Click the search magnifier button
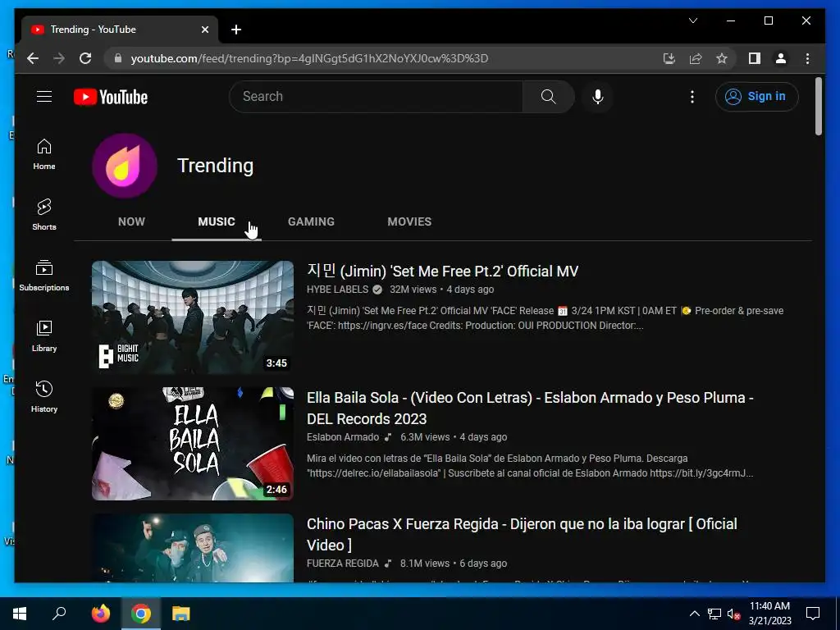 (548, 97)
